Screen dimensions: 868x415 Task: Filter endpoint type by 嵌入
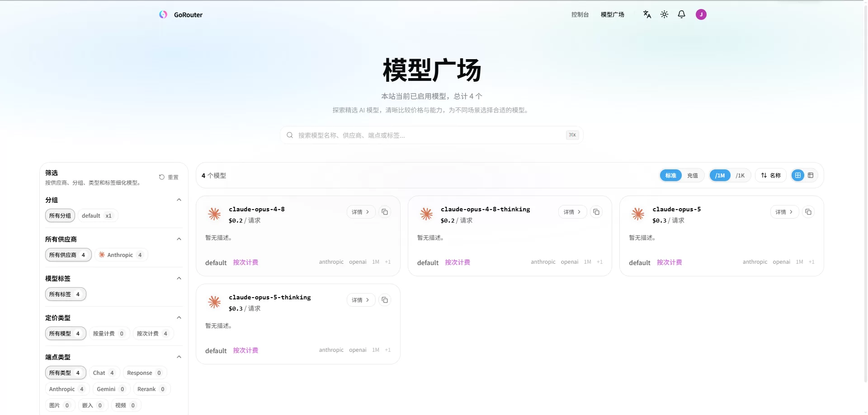93,405
